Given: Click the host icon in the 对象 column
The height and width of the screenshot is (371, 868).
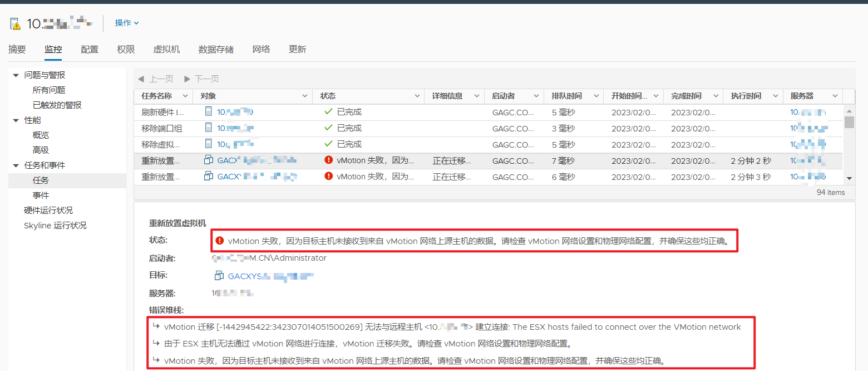Looking at the screenshot, I should (x=208, y=111).
